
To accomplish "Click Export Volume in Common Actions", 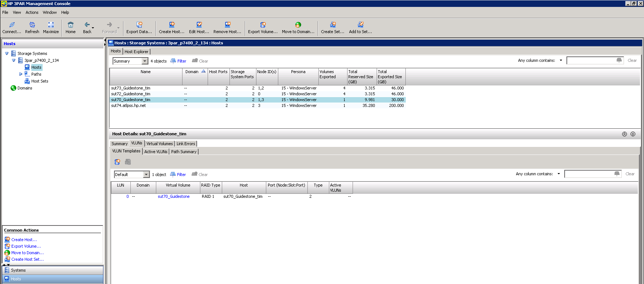I will pyautogui.click(x=26, y=246).
